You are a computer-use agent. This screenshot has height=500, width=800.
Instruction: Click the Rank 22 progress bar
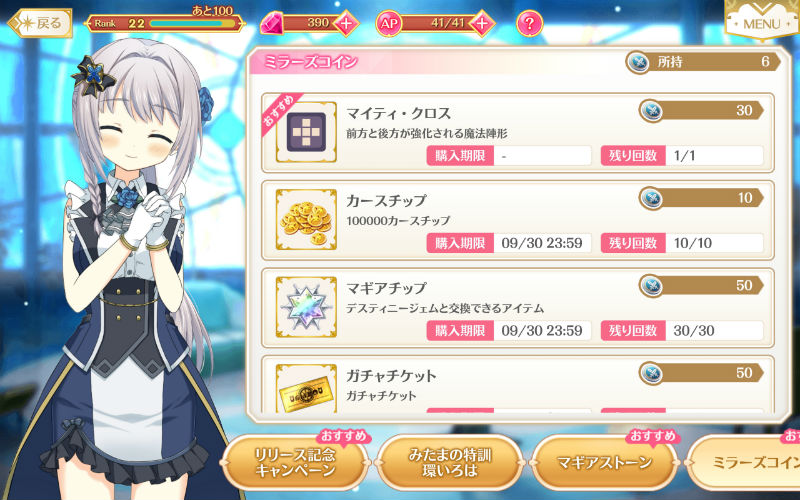[x=192, y=23]
